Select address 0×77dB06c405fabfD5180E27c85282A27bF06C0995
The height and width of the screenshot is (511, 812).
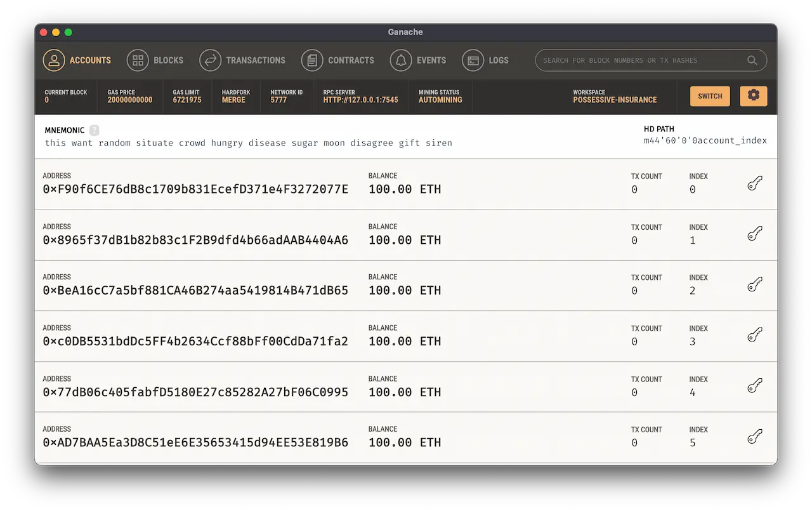(195, 392)
